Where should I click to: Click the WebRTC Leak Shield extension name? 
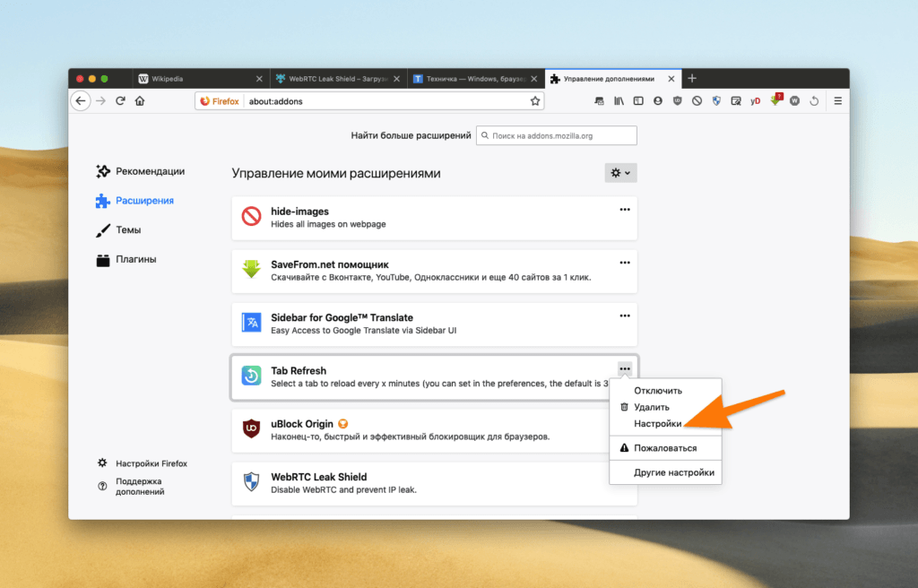coord(319,477)
